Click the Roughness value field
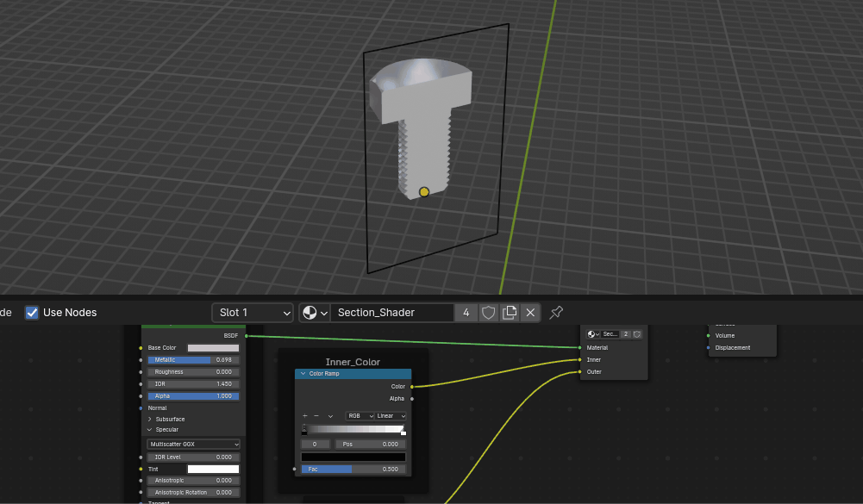863x504 pixels. point(193,372)
